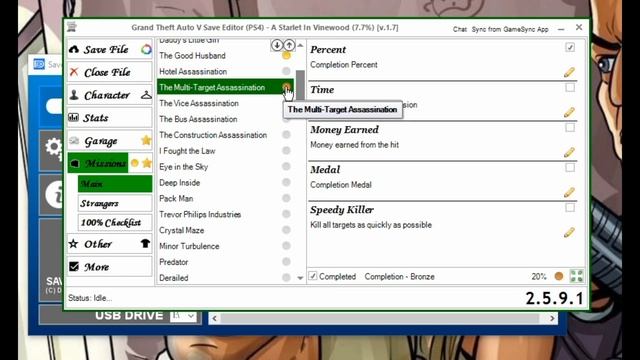Toggle the Speedy Killer checkbox
This screenshot has width=640, height=360.
pyautogui.click(x=570, y=207)
